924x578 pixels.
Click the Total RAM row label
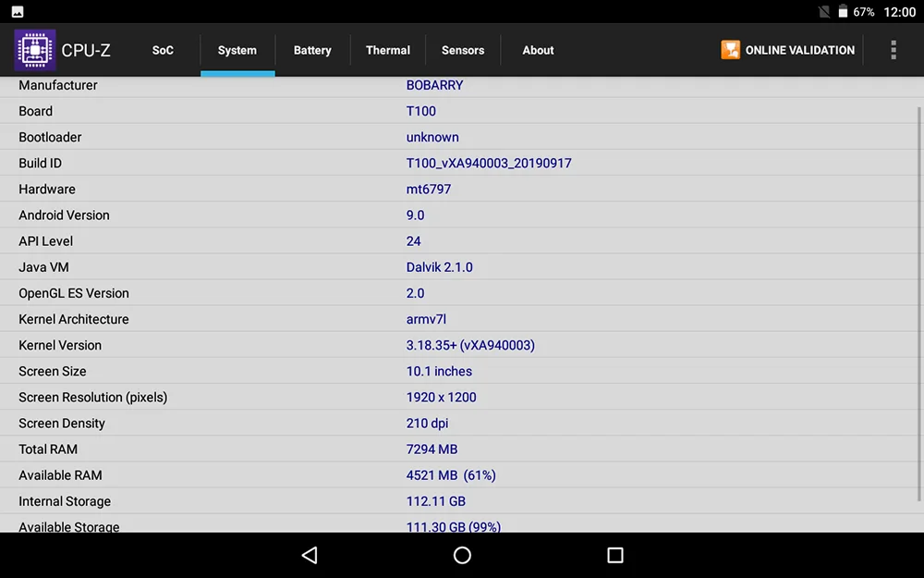[48, 449]
